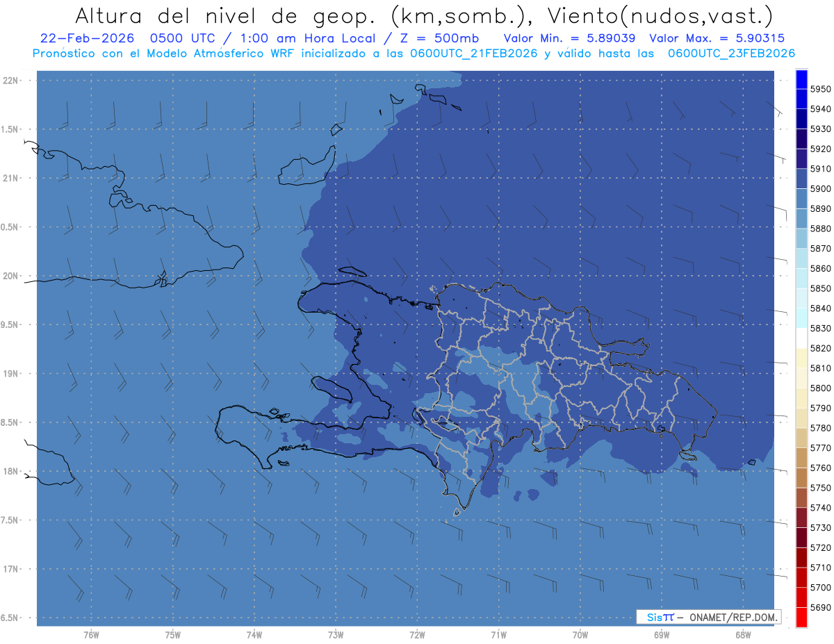Click the 71W longitude label
834x644 pixels.
click(498, 635)
